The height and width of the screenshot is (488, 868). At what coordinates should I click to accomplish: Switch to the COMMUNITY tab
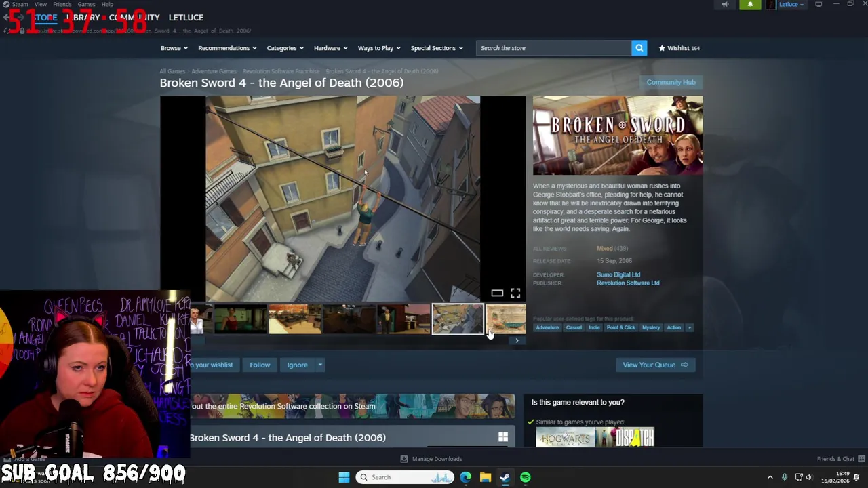coord(134,18)
